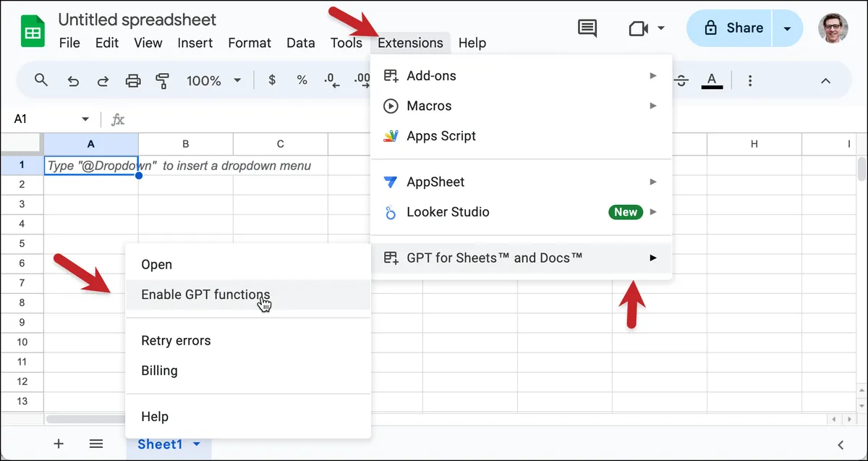Undo the last action
Image resolution: width=868 pixels, height=461 pixels.
click(x=73, y=80)
